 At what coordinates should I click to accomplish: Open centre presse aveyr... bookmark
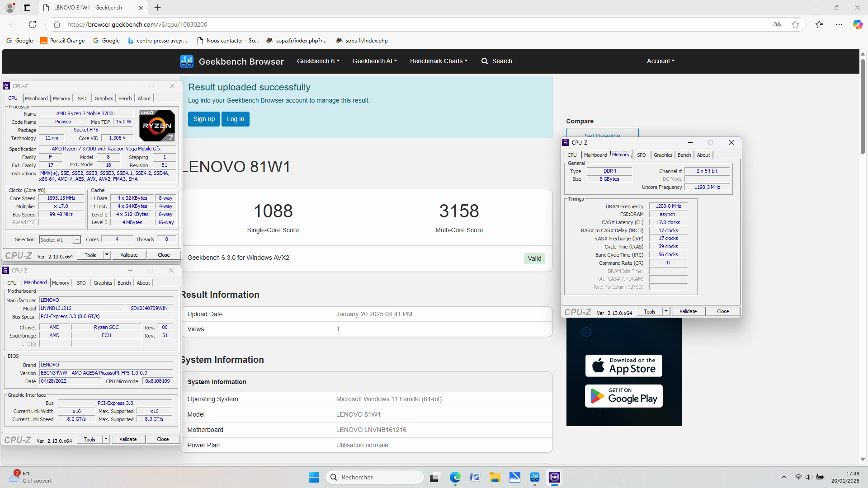(x=157, y=41)
